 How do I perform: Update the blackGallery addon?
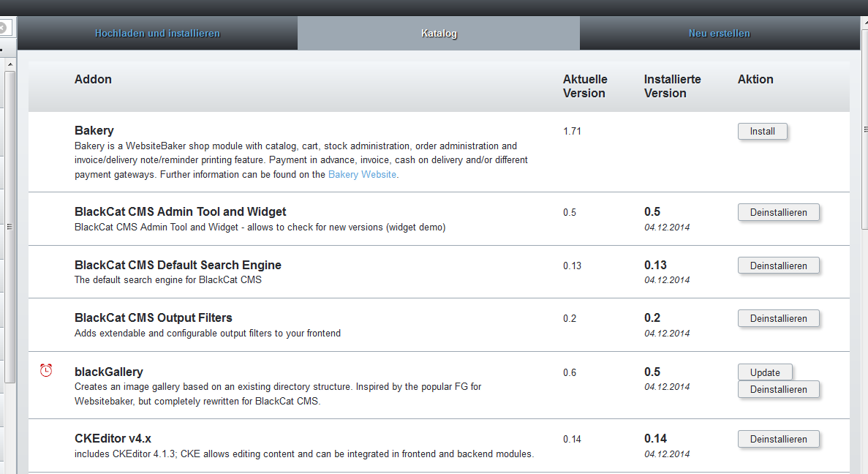[x=765, y=372]
